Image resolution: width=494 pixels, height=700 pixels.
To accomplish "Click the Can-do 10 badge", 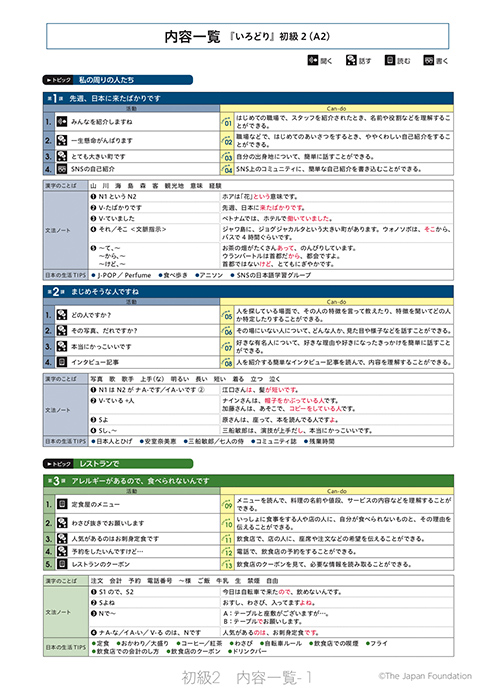I will point(227,523).
